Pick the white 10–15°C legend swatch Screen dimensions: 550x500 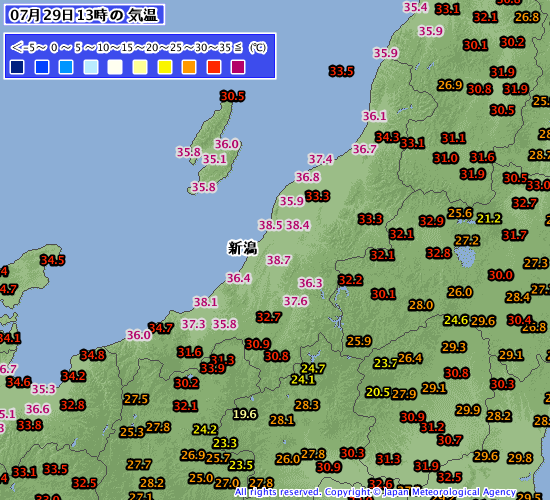115,67
